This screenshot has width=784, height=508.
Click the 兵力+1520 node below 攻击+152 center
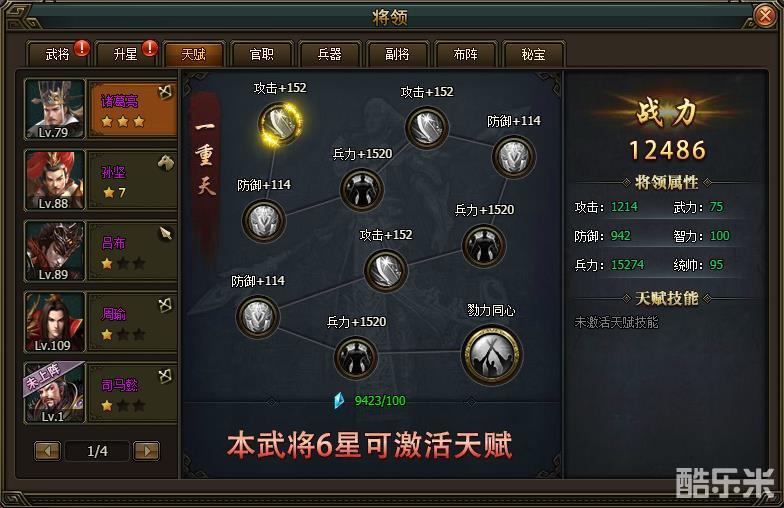[362, 190]
